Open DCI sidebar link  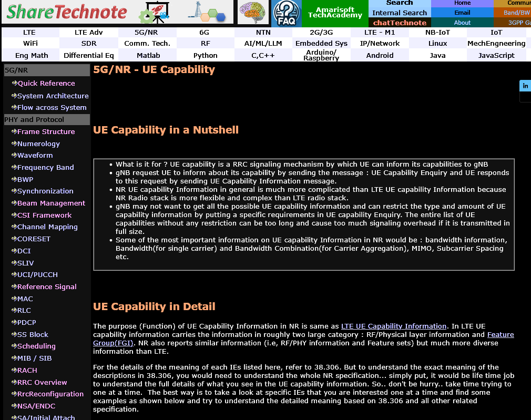tap(24, 251)
